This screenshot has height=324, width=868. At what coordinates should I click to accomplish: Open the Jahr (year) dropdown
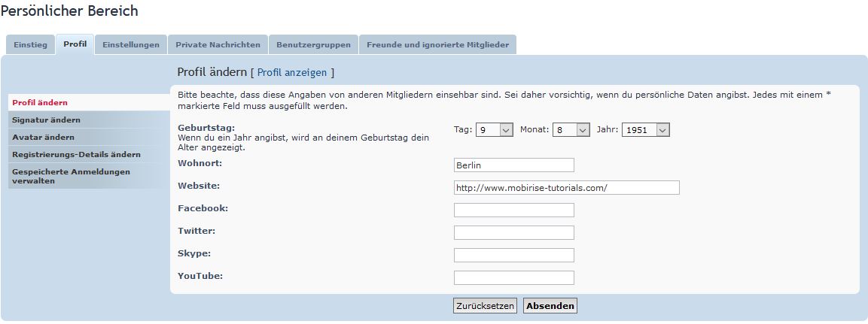[x=645, y=130]
